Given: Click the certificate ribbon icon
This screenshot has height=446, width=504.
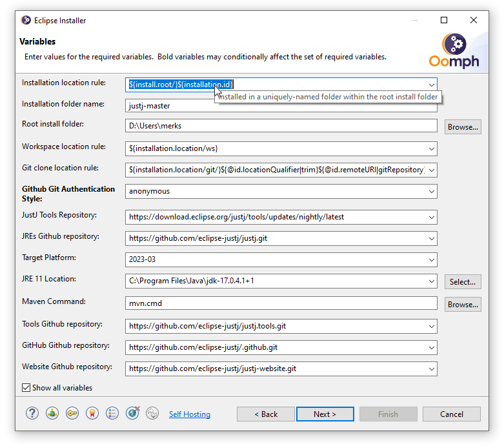Looking at the screenshot, I should point(92,414).
